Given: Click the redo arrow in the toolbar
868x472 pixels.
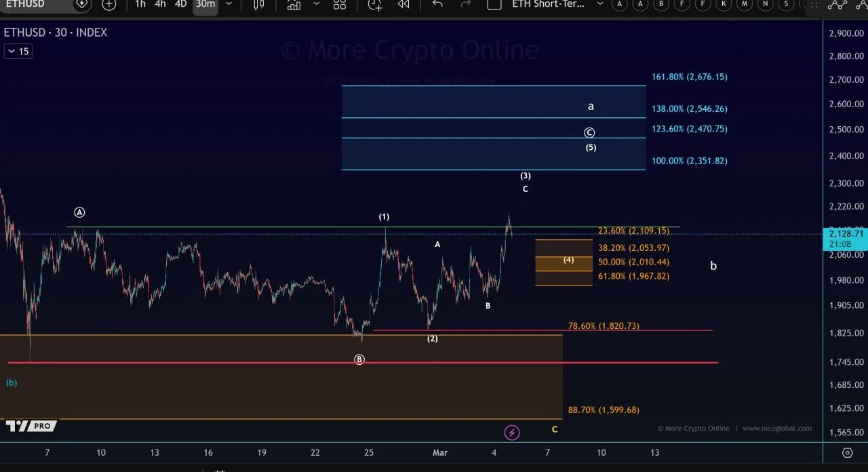Looking at the screenshot, I should point(466,5).
